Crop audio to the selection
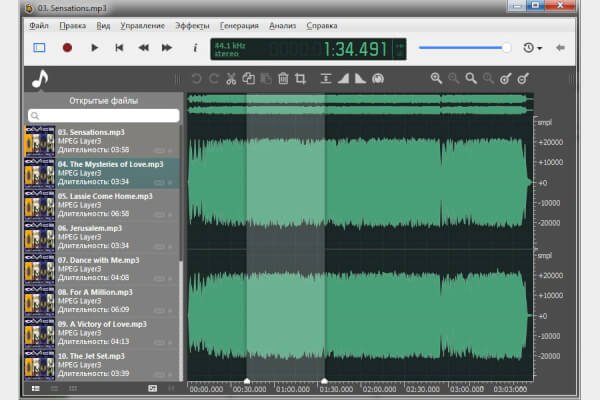The width and height of the screenshot is (600, 400). tap(300, 79)
